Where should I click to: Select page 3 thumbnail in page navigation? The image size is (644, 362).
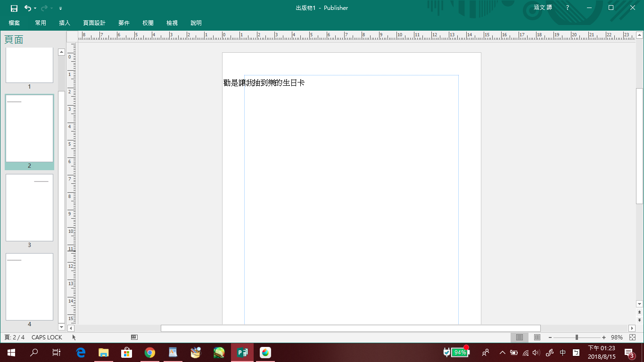(29, 207)
